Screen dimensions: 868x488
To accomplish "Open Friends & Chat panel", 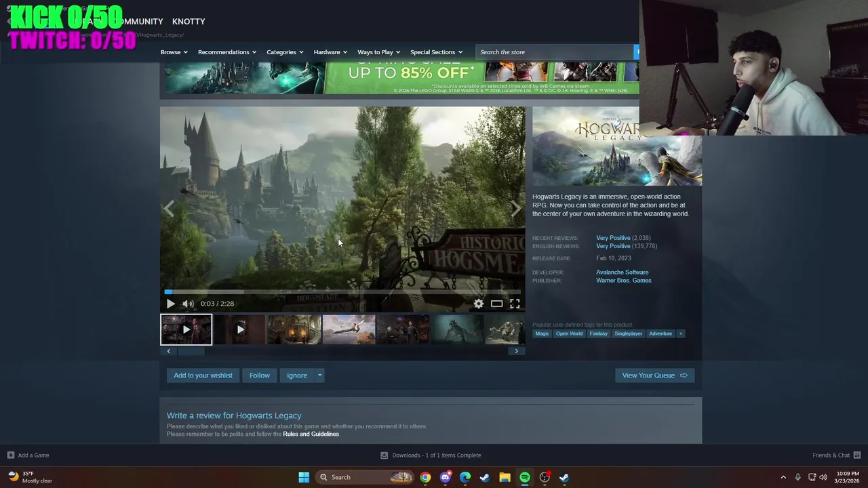I will pos(837,455).
